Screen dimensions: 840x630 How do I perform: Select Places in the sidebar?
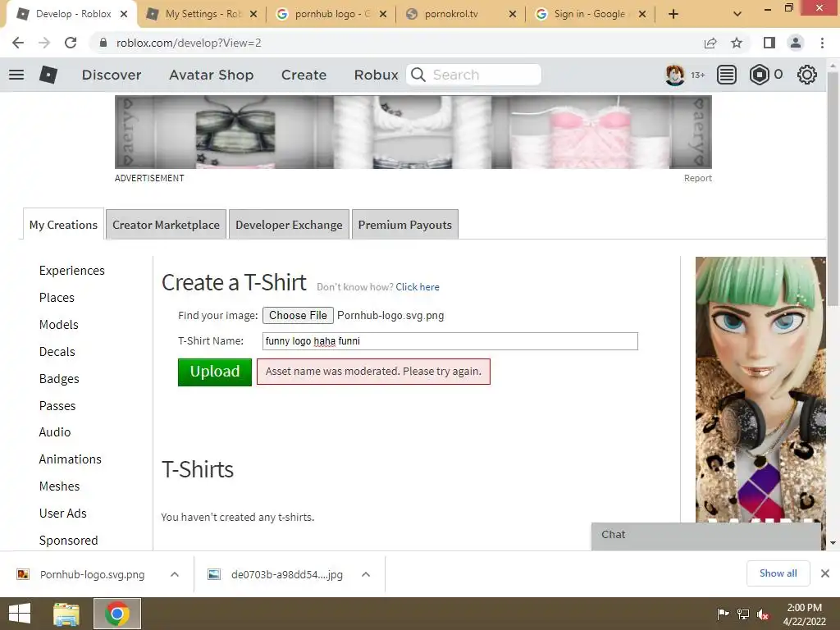coord(57,297)
